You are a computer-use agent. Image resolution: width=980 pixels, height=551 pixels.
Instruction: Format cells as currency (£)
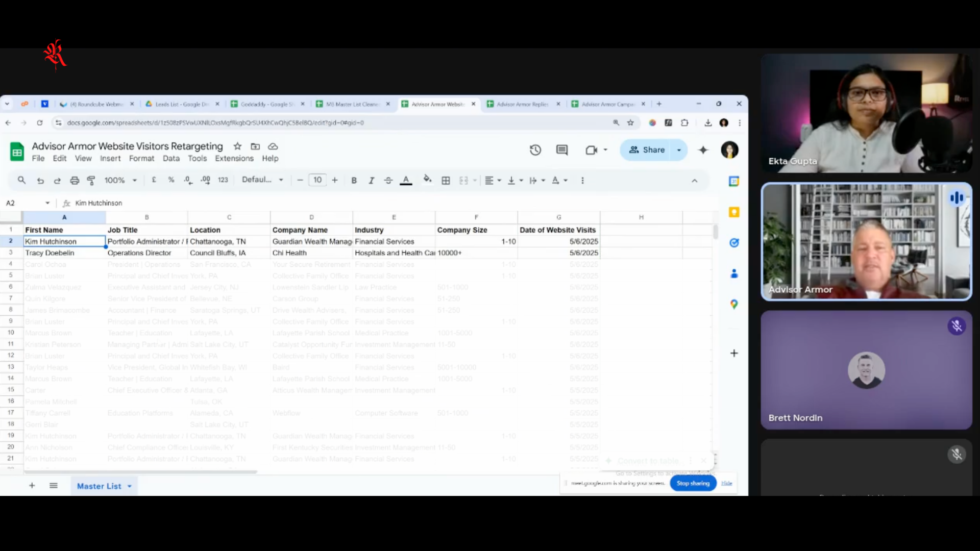154,180
